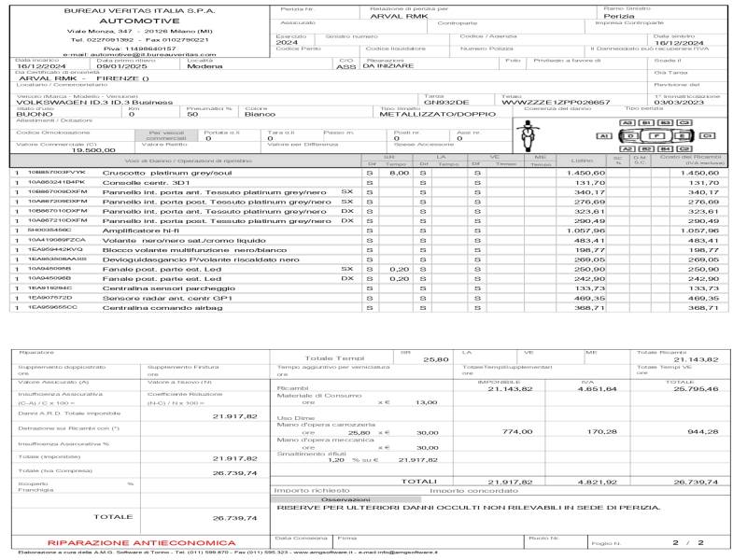This screenshot has height=560, width=747.
Task: Select damage zone A1 beside the car
Action: [x=604, y=136]
